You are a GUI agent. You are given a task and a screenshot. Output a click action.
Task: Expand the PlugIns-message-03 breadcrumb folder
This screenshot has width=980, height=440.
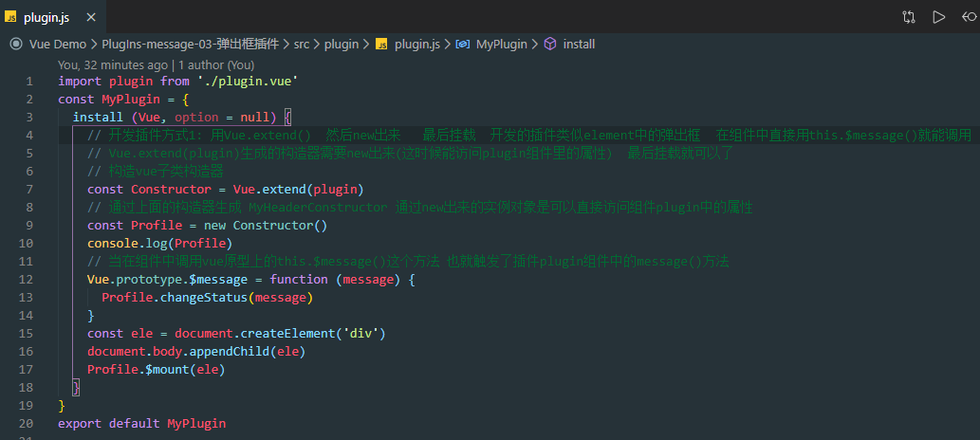pyautogui.click(x=190, y=44)
